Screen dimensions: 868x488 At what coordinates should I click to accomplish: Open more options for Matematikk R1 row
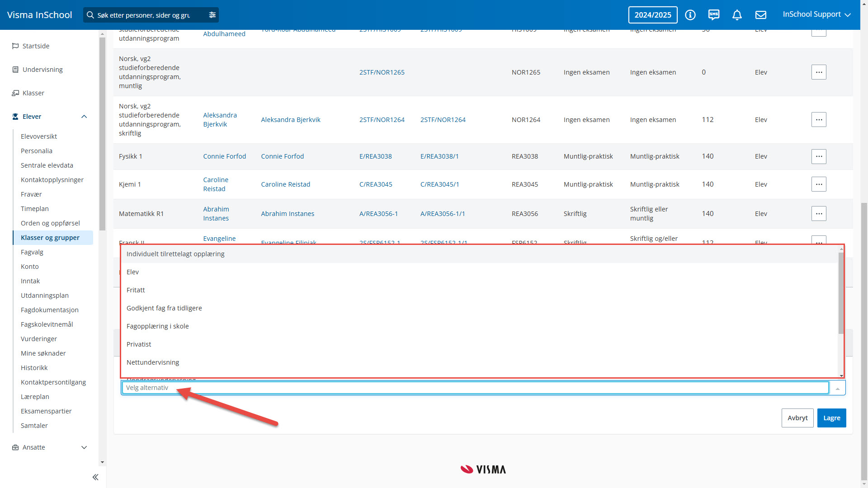(x=818, y=214)
